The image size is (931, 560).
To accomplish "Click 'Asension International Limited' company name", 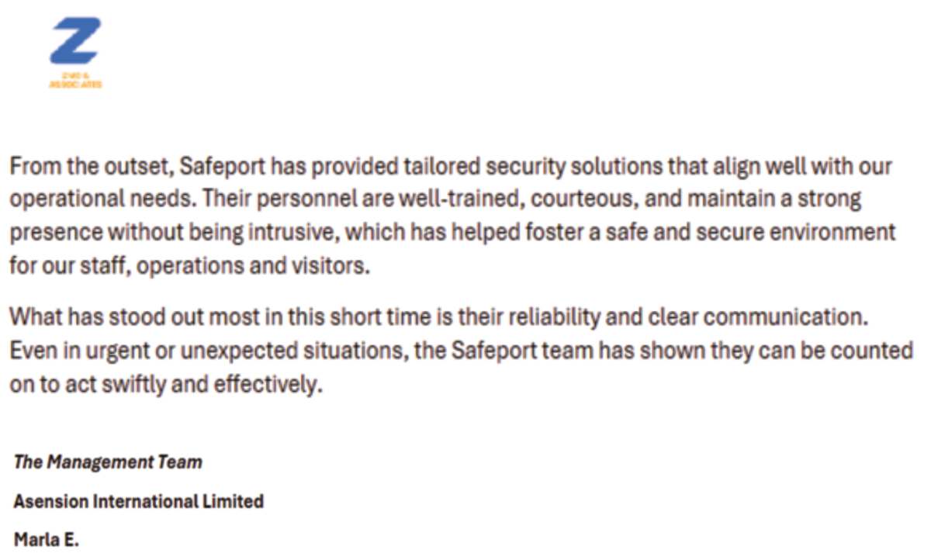I will point(139,501).
